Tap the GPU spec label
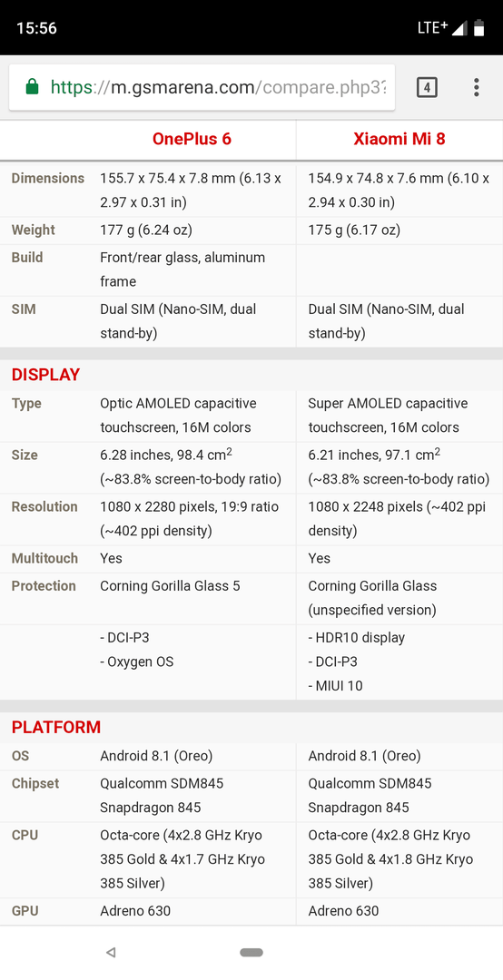Viewport: 503px width, 980px height. pos(25,911)
